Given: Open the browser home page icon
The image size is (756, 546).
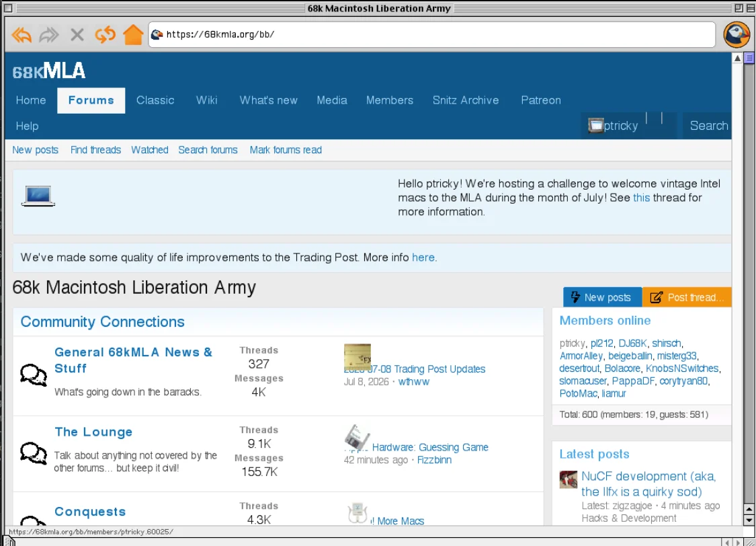Looking at the screenshot, I should 133,35.
